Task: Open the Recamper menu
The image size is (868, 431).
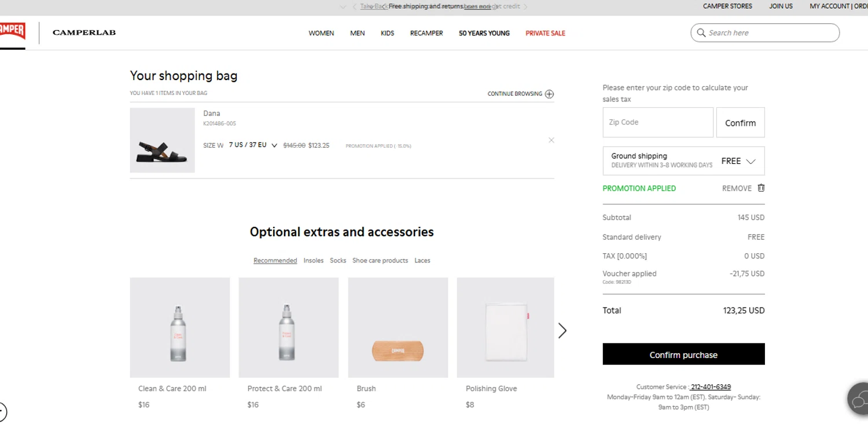Action: point(426,34)
